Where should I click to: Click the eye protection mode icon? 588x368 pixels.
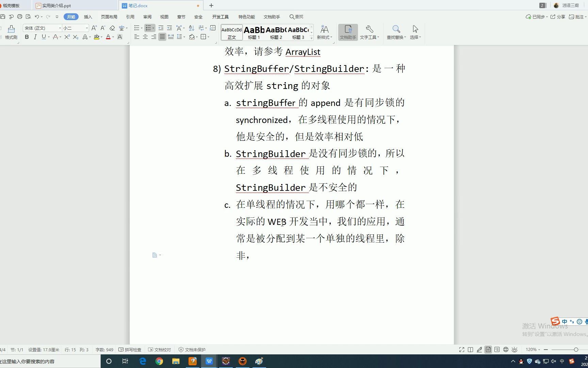coord(514,350)
